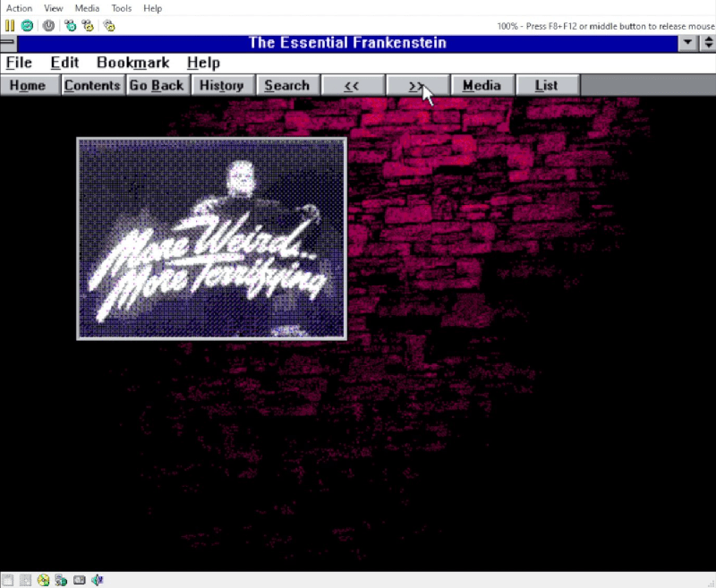Open the Action menu of the virtual machine window

19,8
